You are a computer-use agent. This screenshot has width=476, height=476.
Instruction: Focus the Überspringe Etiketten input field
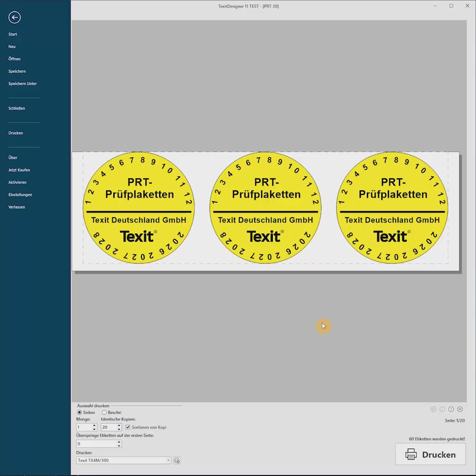(x=96, y=444)
